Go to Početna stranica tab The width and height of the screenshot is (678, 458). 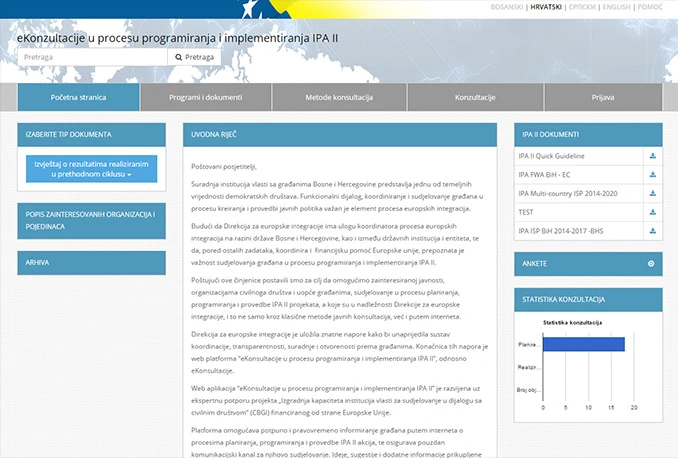tap(78, 97)
